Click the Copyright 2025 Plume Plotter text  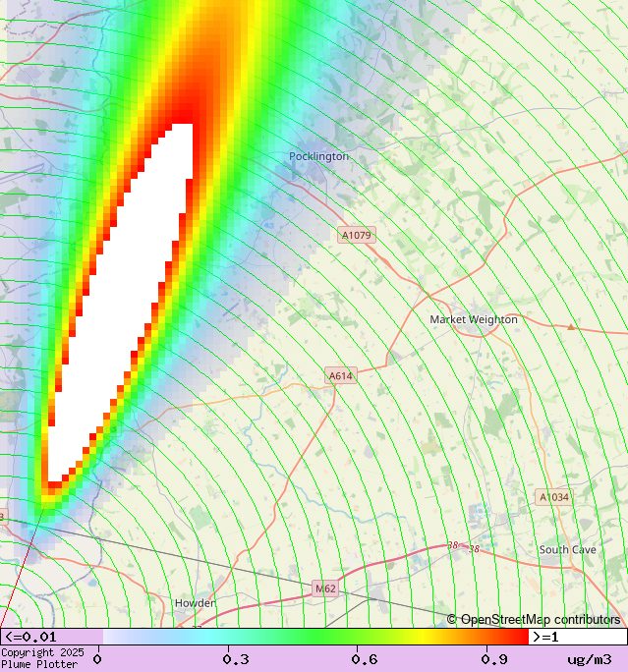coord(42,658)
